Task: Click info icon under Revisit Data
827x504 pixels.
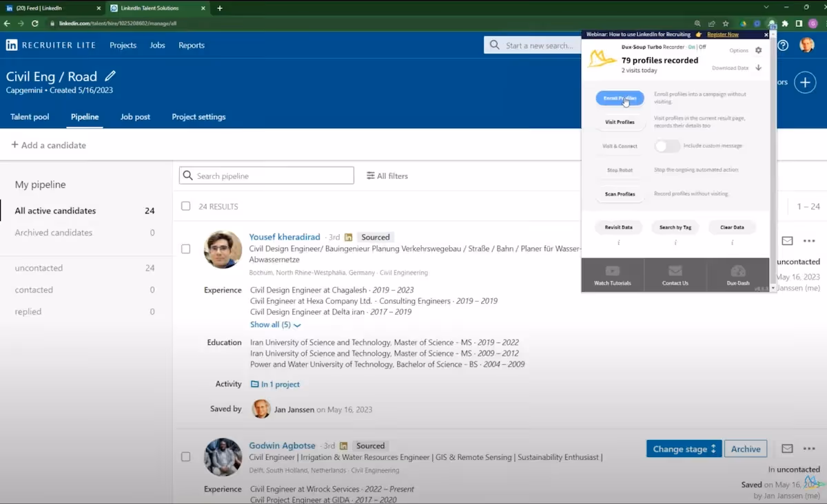Action: (618, 242)
